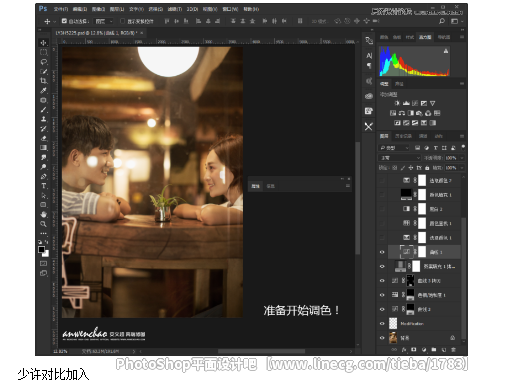524x383 pixels.
Task: Show the topmost Selective Color 2 layer
Action: (382, 180)
